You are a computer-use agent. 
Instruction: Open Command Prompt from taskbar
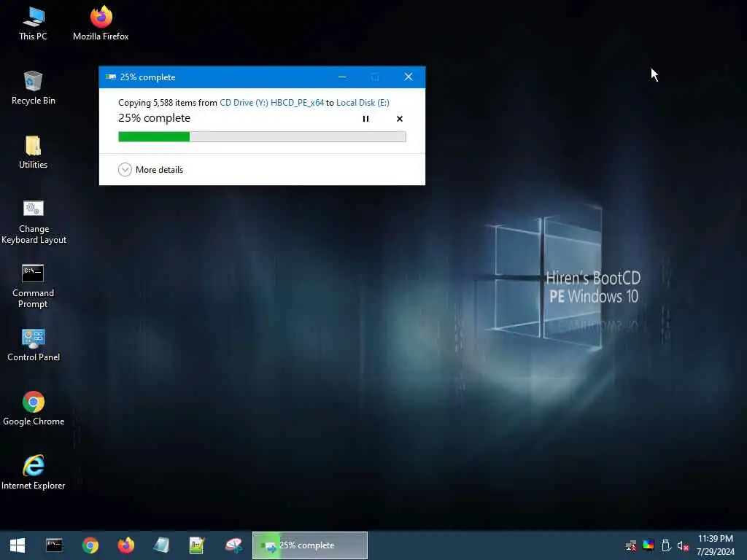pyautogui.click(x=54, y=545)
